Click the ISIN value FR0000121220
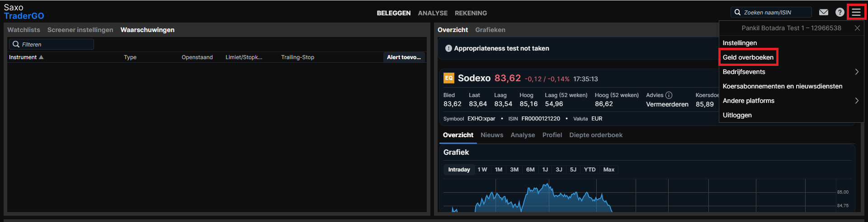This screenshot has width=868, height=222. point(541,119)
